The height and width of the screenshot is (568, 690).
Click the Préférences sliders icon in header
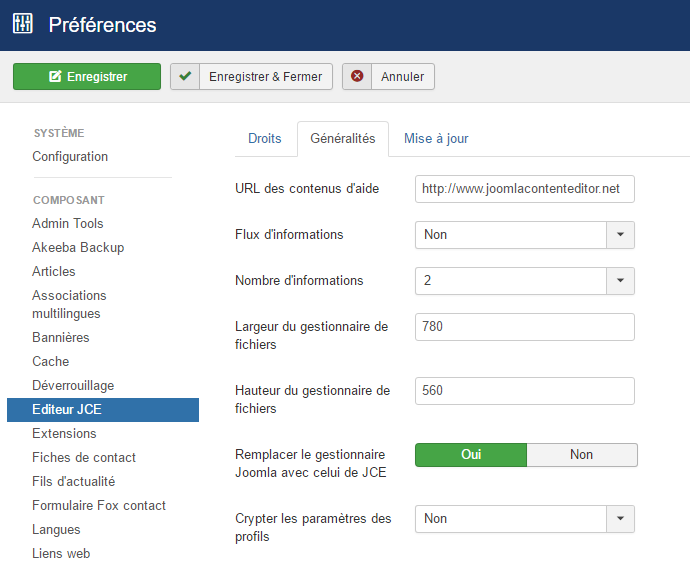22,23
